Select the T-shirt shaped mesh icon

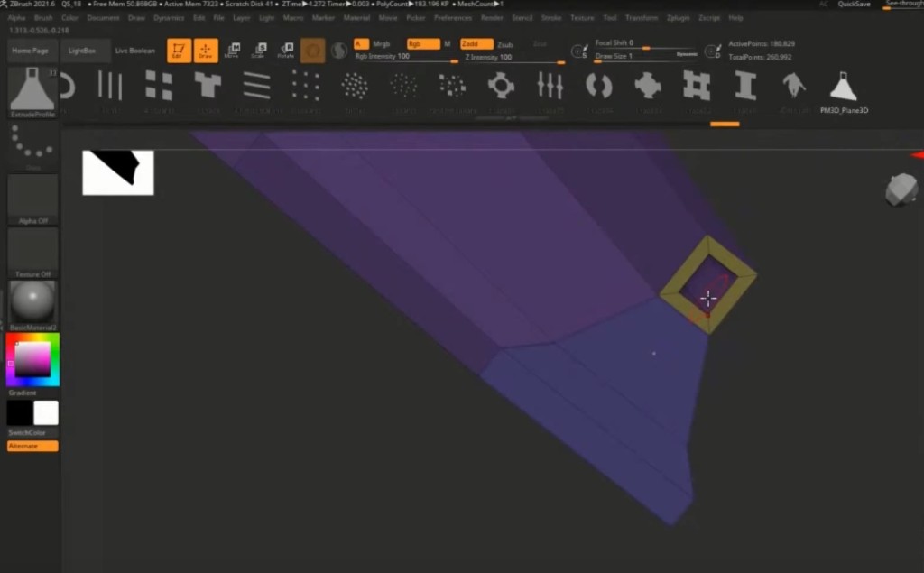tap(208, 86)
